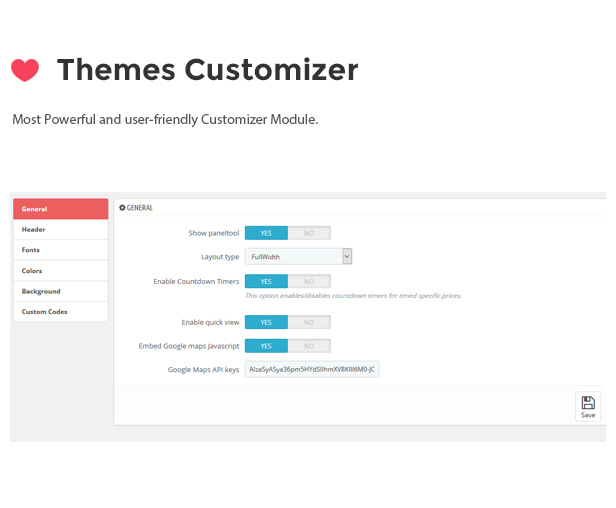Open the Custom Codes tab
Screen dimensions: 616x508
click(60, 312)
